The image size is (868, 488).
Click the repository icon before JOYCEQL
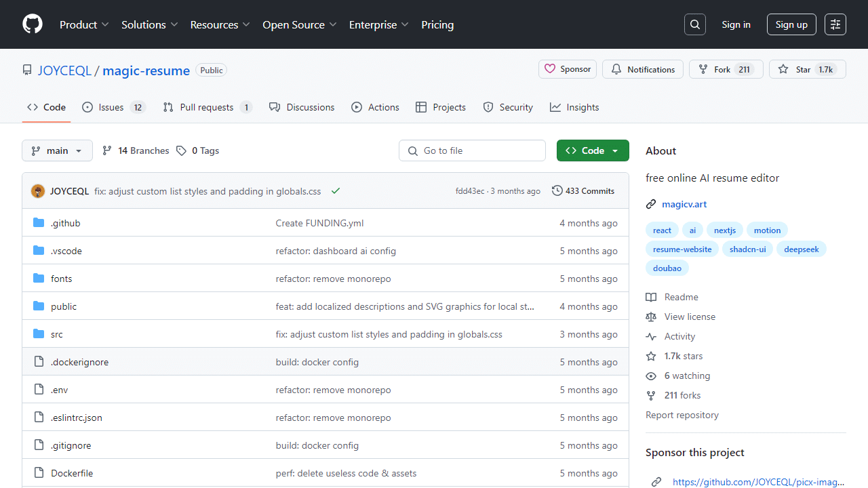[27, 70]
